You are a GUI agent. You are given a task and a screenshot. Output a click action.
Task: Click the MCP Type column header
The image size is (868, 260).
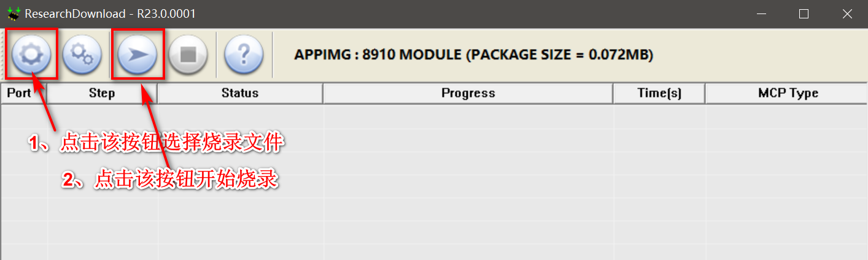click(x=787, y=93)
